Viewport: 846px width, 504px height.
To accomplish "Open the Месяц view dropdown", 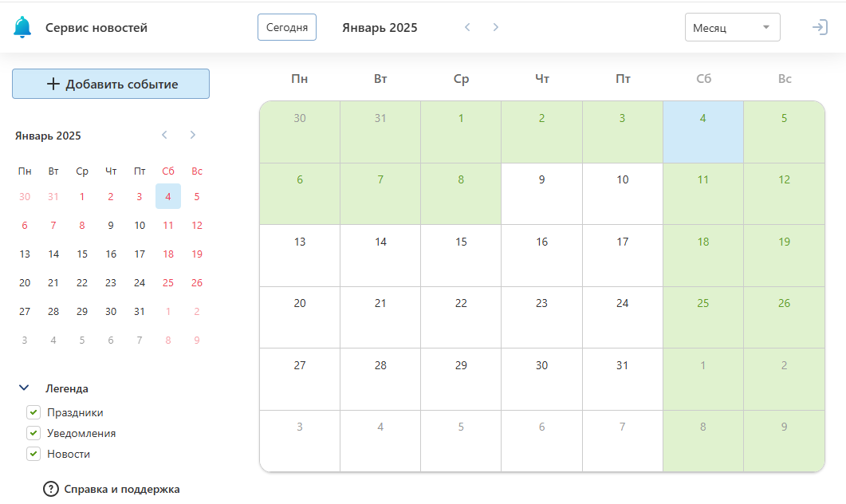I will [x=732, y=28].
